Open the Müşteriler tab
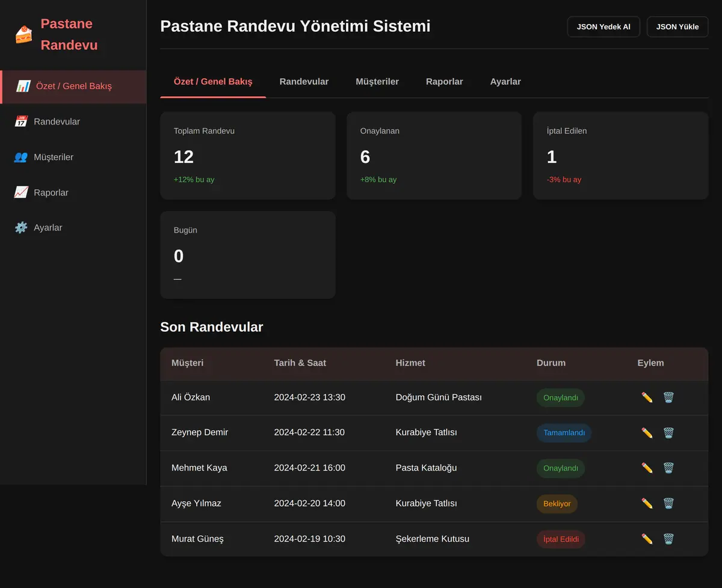722x588 pixels. [x=377, y=82]
